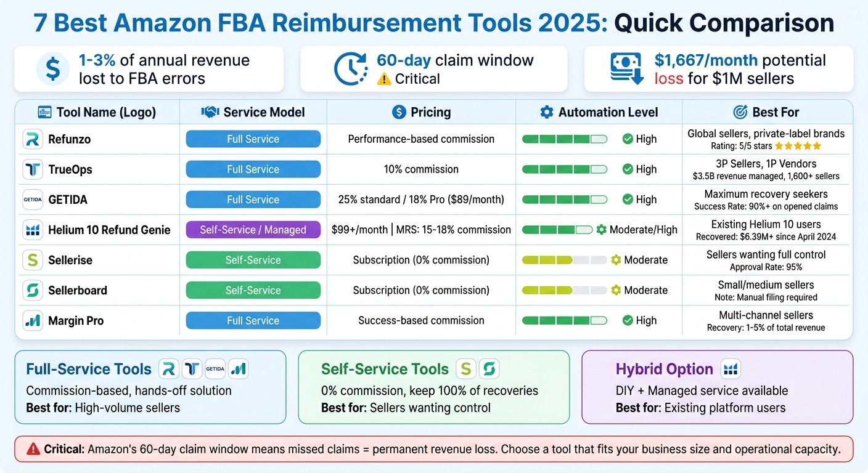
Task: Click the Self-Service badge for Sellerboard
Action: pos(253,290)
